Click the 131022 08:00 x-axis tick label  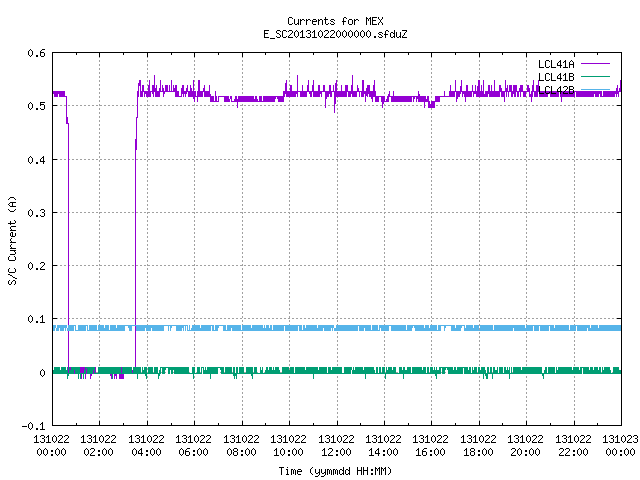[241, 446]
